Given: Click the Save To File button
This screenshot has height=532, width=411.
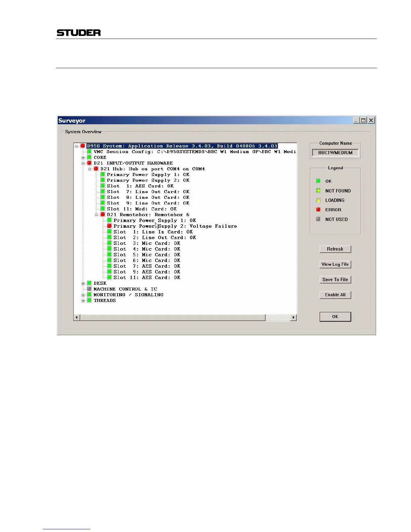Looking at the screenshot, I should coord(335,279).
